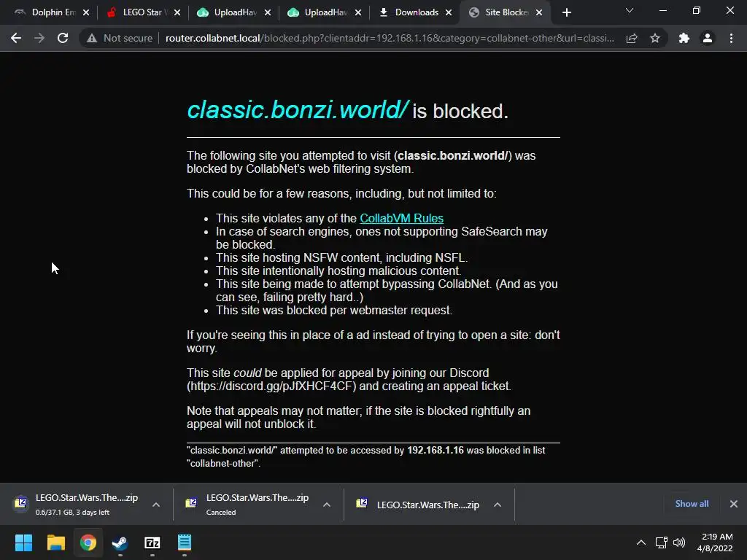Show hidden system tray icons
The height and width of the screenshot is (560, 747).
pyautogui.click(x=641, y=542)
